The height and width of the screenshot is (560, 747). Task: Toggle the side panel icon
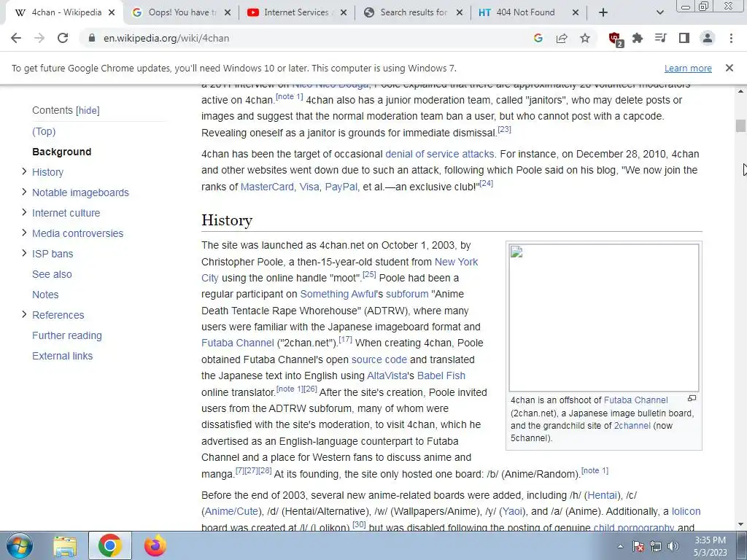click(x=684, y=38)
